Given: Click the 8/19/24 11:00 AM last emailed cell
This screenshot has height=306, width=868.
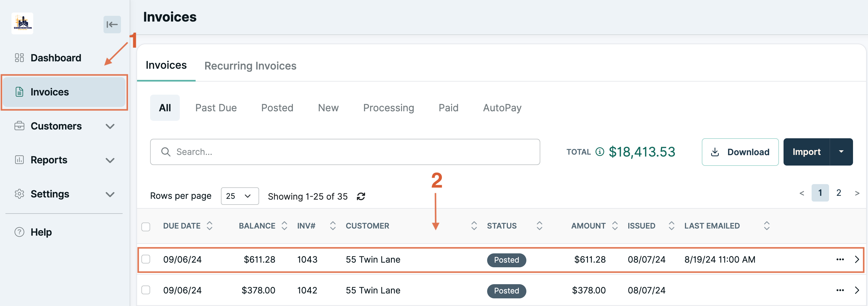Looking at the screenshot, I should click(x=720, y=259).
